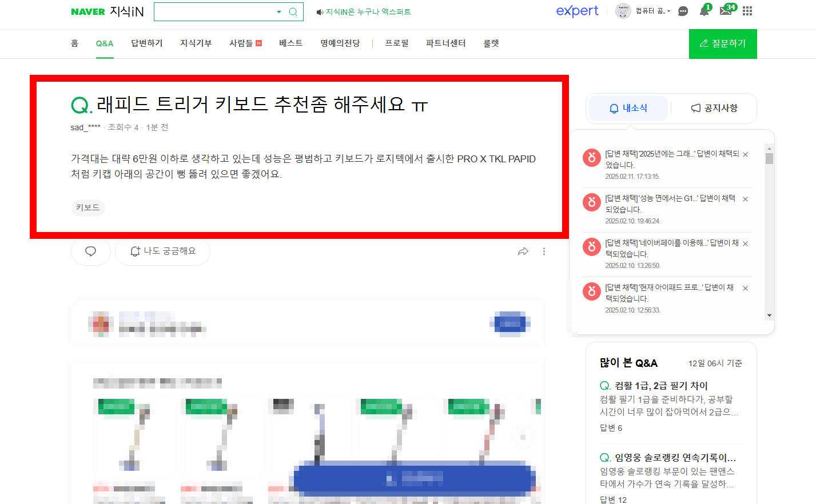
Task: Open the '네이버페이를 이용해...' notification
Action: (x=672, y=249)
